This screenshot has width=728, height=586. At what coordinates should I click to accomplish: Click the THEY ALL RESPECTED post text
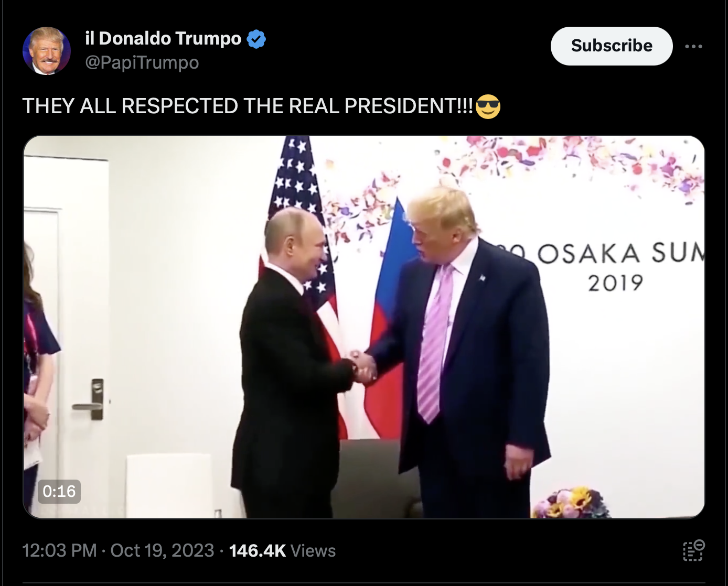(x=248, y=106)
